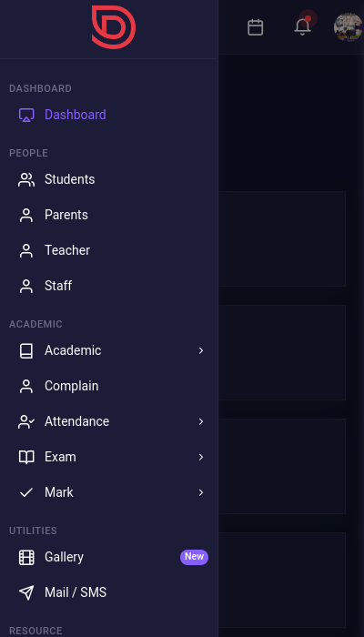Click the Exam open-book icon
Image resolution: width=364 pixels, height=637 pixels.
(x=26, y=457)
